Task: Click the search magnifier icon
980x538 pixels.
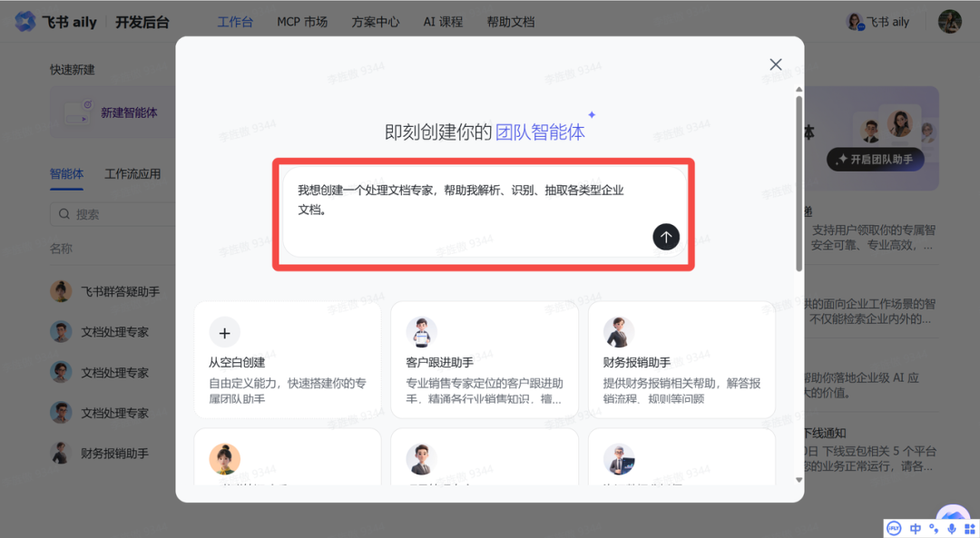Action: click(x=64, y=214)
